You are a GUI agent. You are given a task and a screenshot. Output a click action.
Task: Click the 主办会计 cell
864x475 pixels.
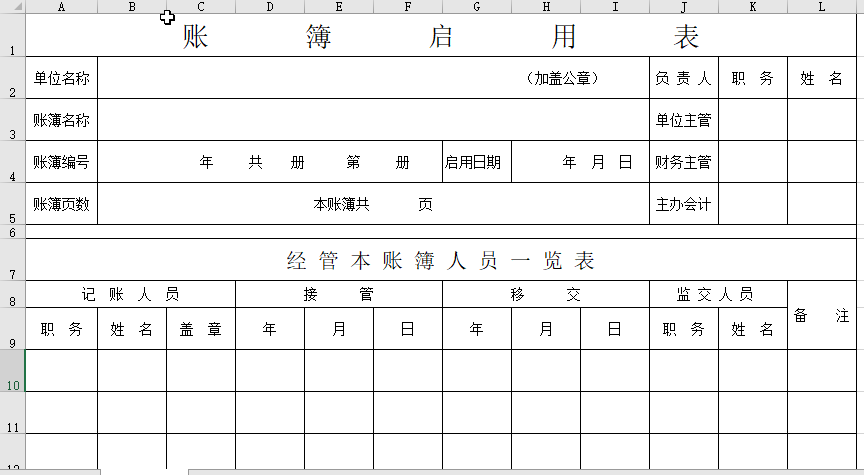683,204
